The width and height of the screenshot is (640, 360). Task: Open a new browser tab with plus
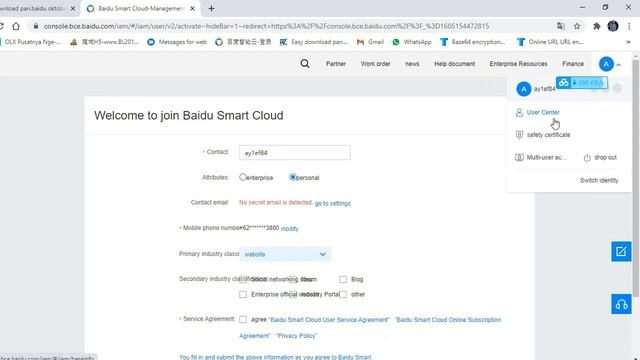click(x=211, y=8)
